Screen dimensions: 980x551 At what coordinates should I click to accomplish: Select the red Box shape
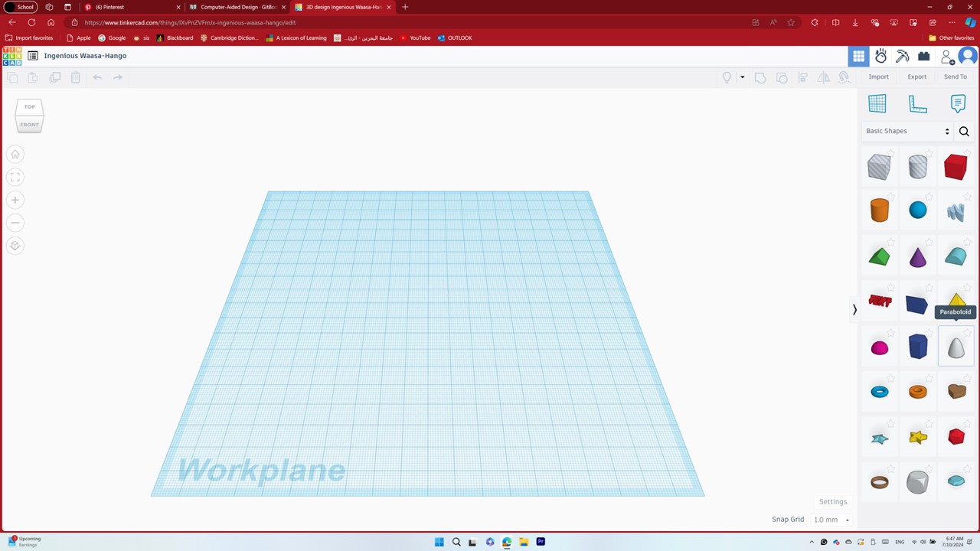coord(955,167)
